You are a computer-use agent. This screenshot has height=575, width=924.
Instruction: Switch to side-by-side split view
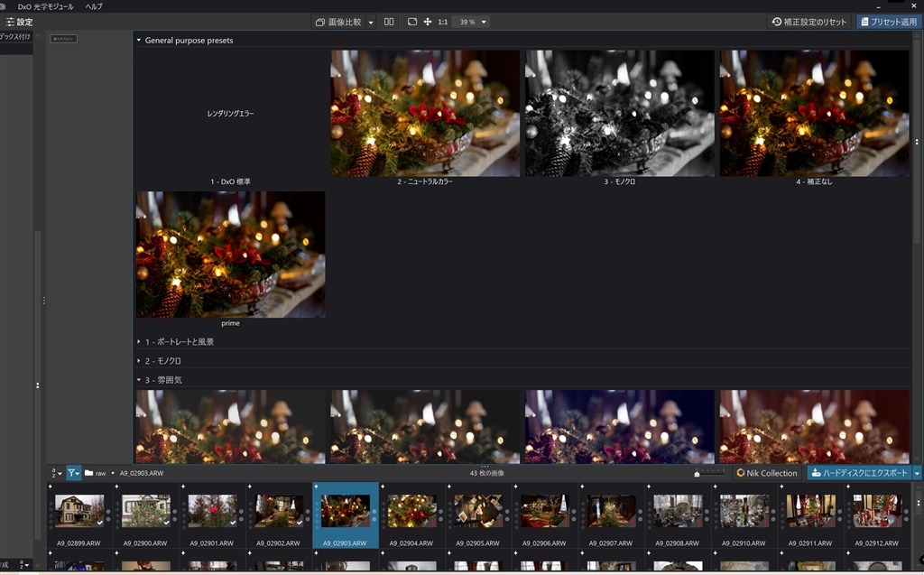coord(389,22)
